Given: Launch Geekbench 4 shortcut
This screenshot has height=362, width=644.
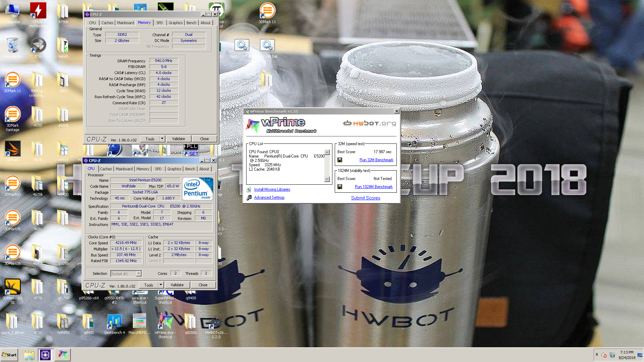Looking at the screenshot, I should (x=114, y=324).
